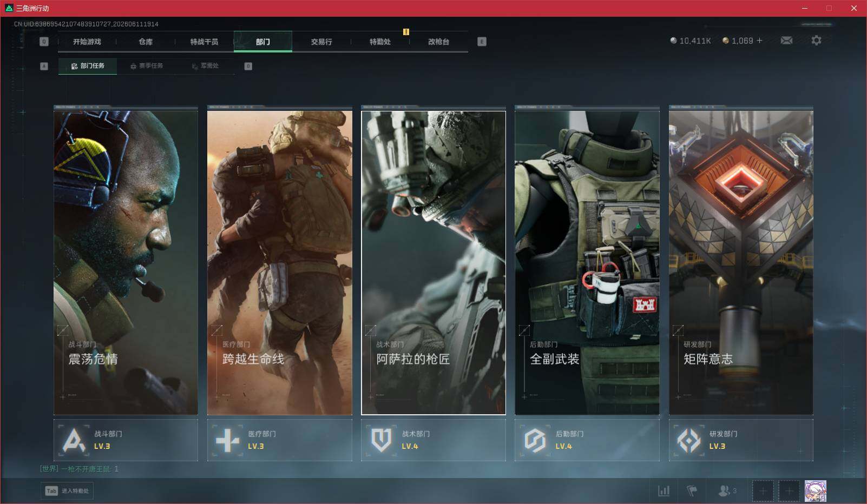
Task: Open the 阿萨拉的枪匠 tactical department card
Action: tap(433, 263)
